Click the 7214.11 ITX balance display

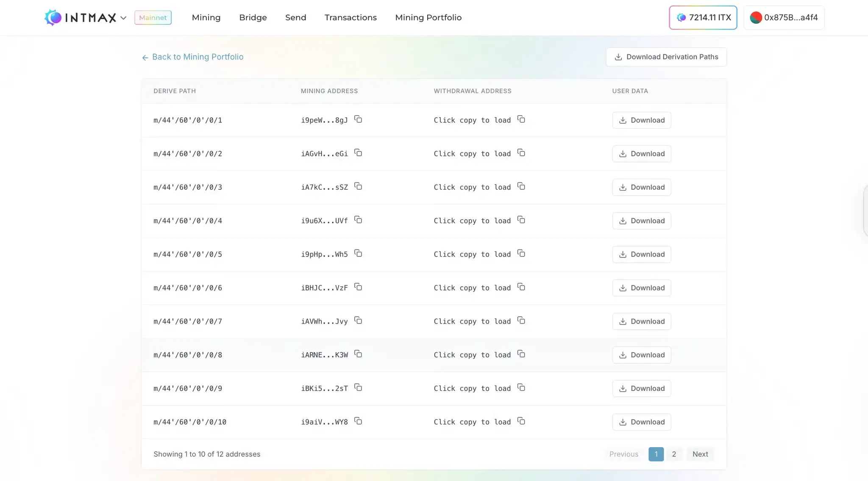pos(703,17)
